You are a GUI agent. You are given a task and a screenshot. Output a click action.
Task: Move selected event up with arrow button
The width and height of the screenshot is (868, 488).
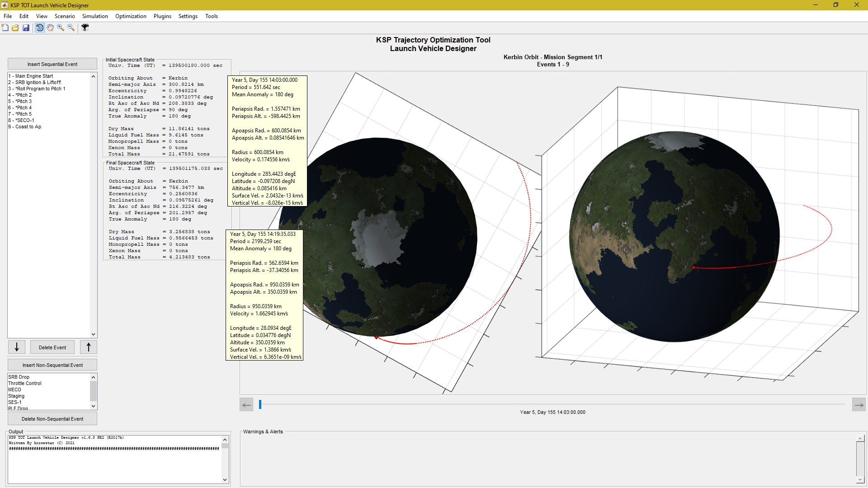click(89, 347)
